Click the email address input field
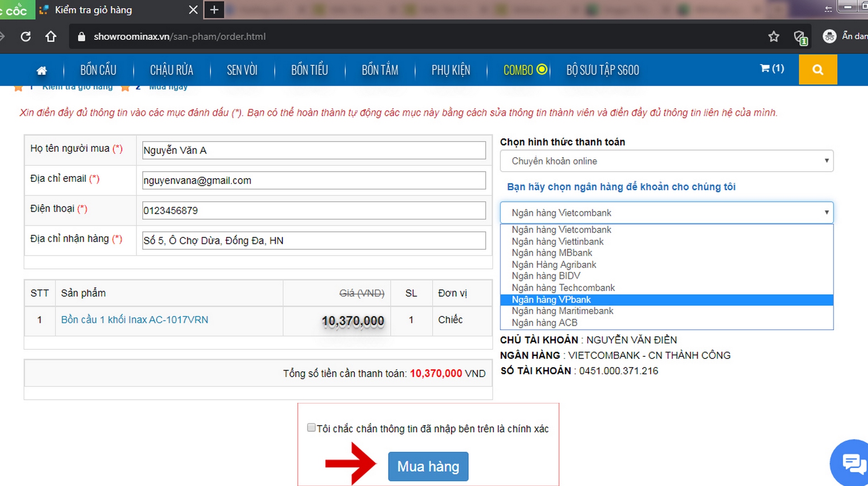868x486 pixels. click(x=313, y=181)
